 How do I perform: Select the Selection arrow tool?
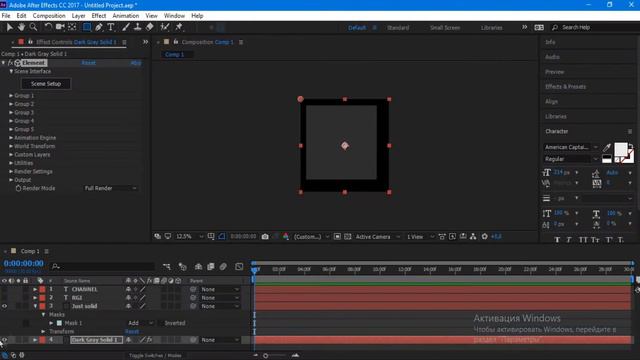coord(9,27)
